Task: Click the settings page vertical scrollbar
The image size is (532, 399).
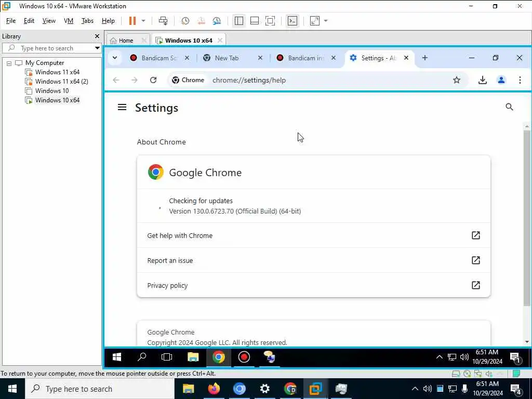Action: tap(527, 218)
